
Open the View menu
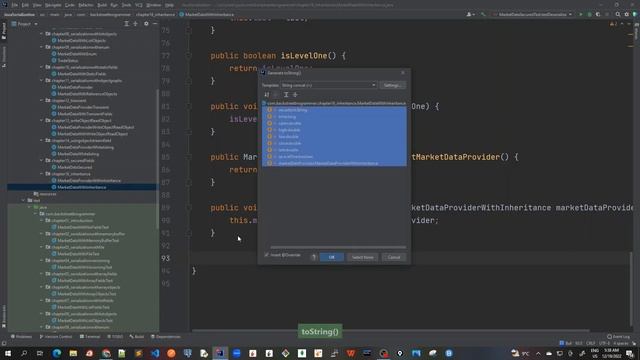(x=37, y=5)
